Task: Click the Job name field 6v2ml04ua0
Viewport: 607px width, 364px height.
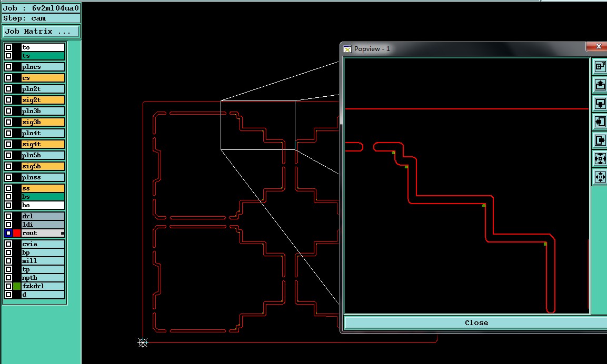Action: coord(41,8)
